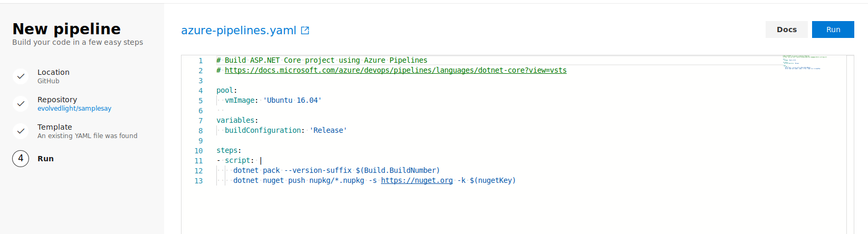Open the nuget.org URL in the script
The height and width of the screenshot is (234, 868).
(416, 180)
